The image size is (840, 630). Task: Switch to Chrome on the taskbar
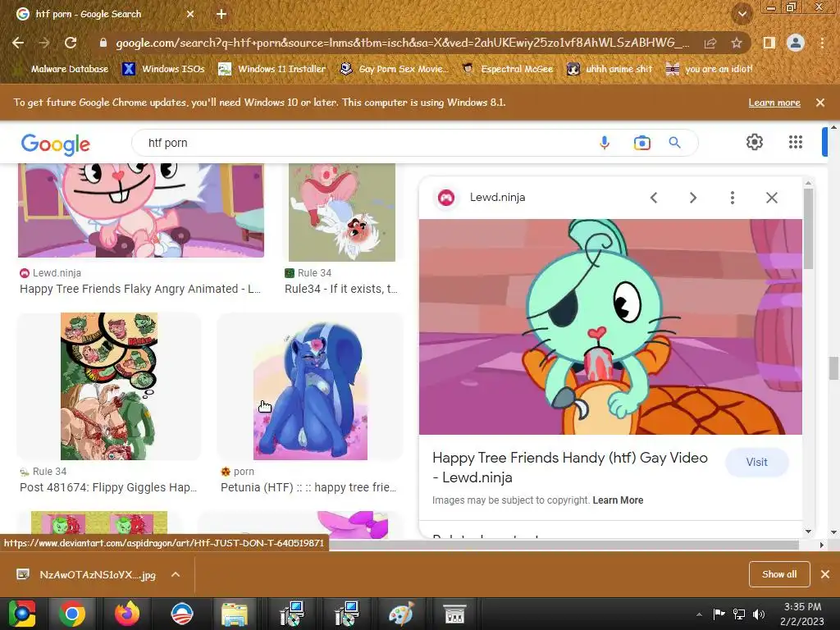pyautogui.click(x=72, y=614)
